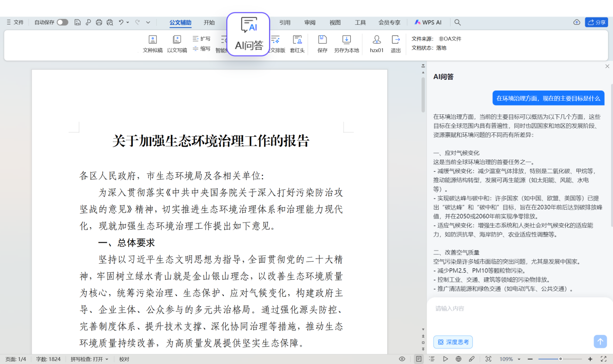Open the print icon in quick toolbar

click(x=99, y=22)
